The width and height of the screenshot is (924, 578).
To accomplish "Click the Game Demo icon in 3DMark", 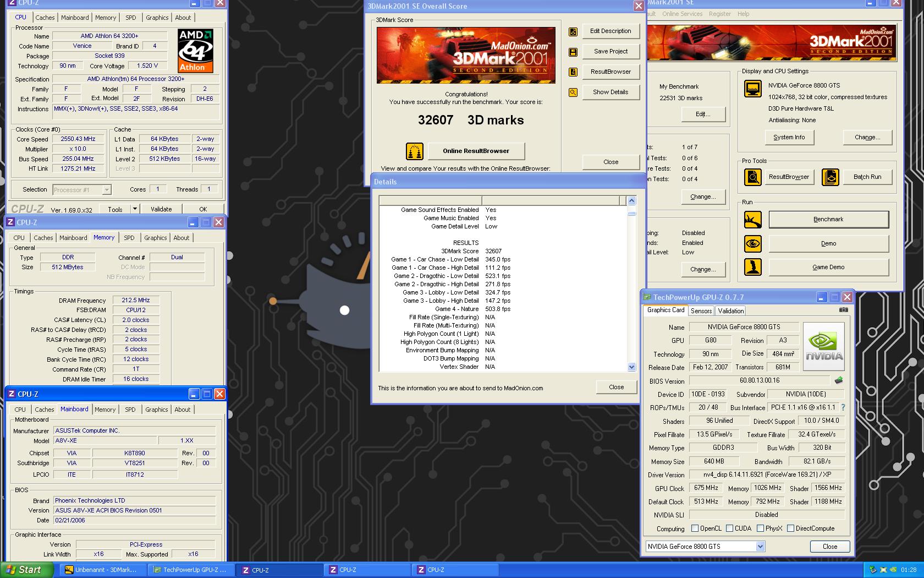I will (x=753, y=267).
